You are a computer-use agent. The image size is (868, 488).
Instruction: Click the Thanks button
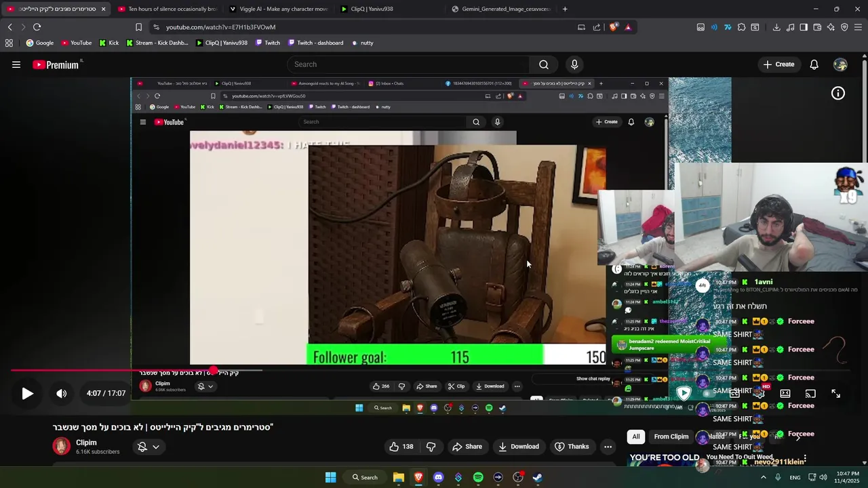pyautogui.click(x=572, y=447)
